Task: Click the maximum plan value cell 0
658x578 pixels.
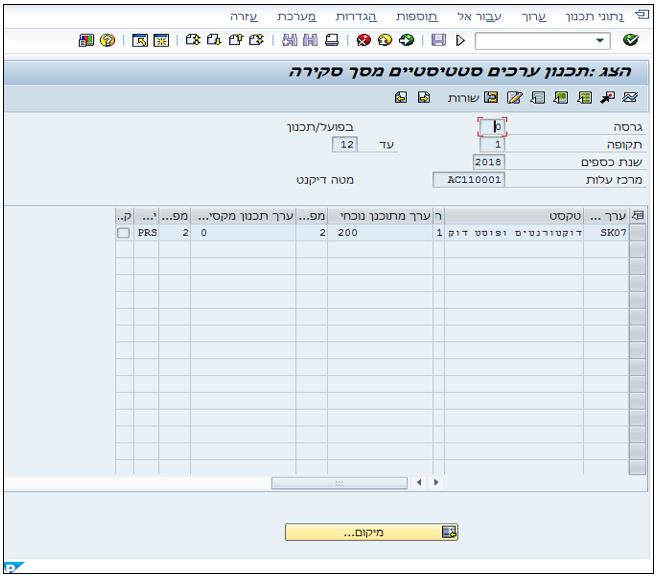Action: (243, 233)
